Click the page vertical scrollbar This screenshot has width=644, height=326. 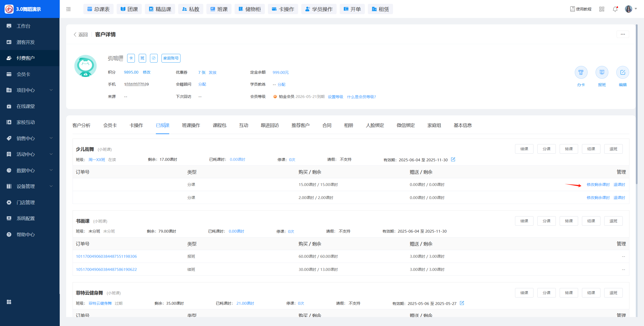pos(637,103)
